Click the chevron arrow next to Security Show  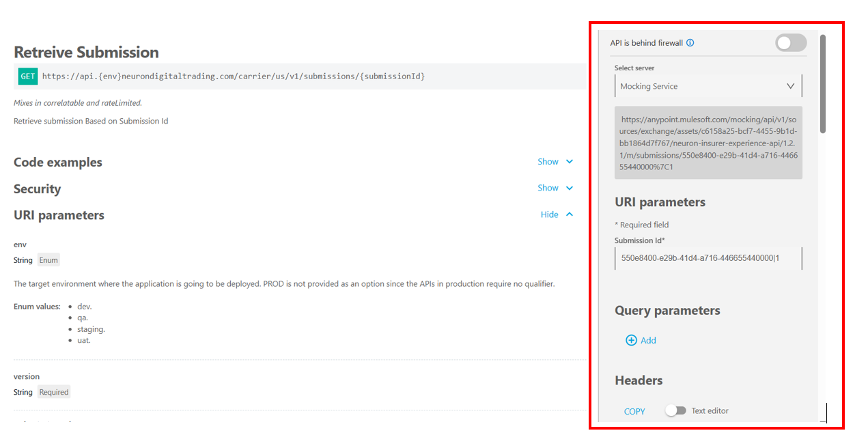pyautogui.click(x=570, y=188)
